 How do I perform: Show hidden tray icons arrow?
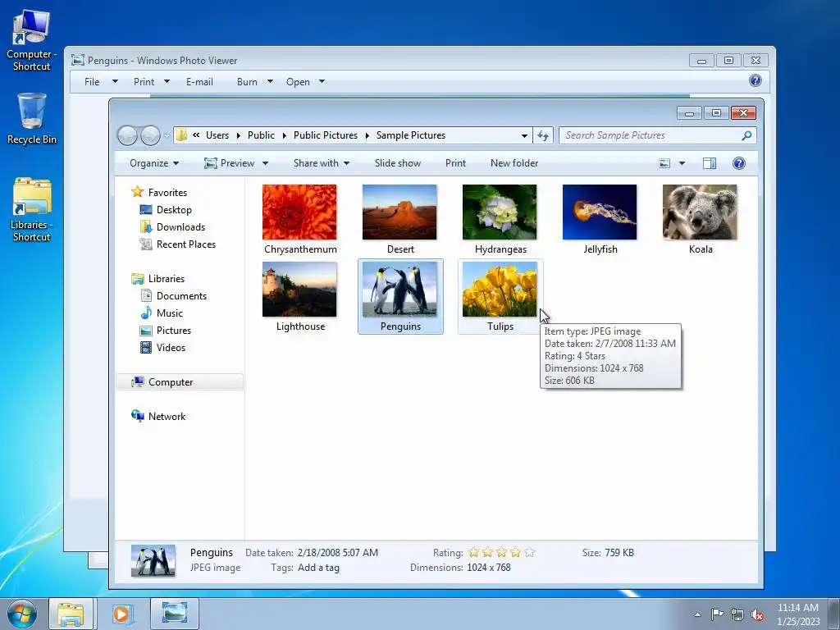tap(697, 614)
